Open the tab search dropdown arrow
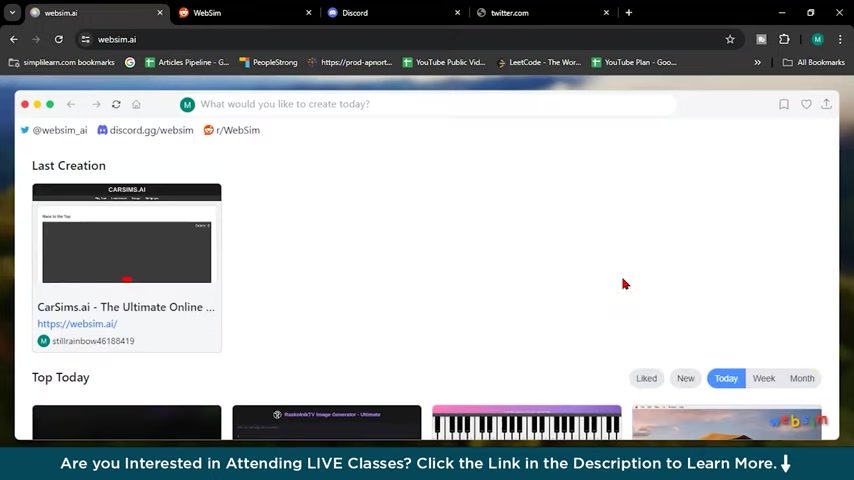This screenshot has width=854, height=480. click(x=12, y=13)
